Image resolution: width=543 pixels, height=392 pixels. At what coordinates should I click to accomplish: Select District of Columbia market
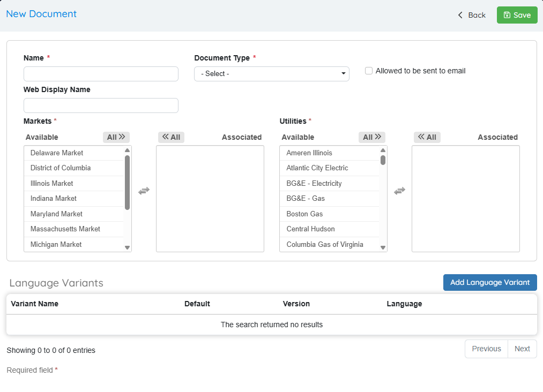click(74, 168)
